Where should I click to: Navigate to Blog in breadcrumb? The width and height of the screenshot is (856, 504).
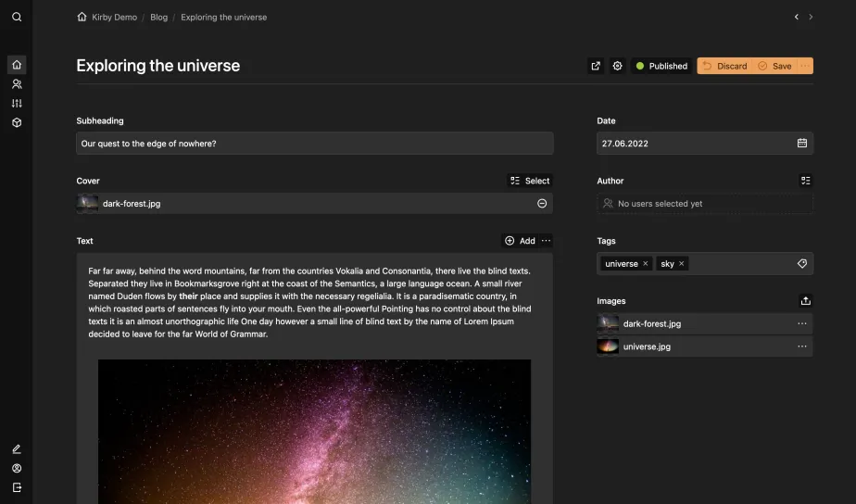[159, 17]
